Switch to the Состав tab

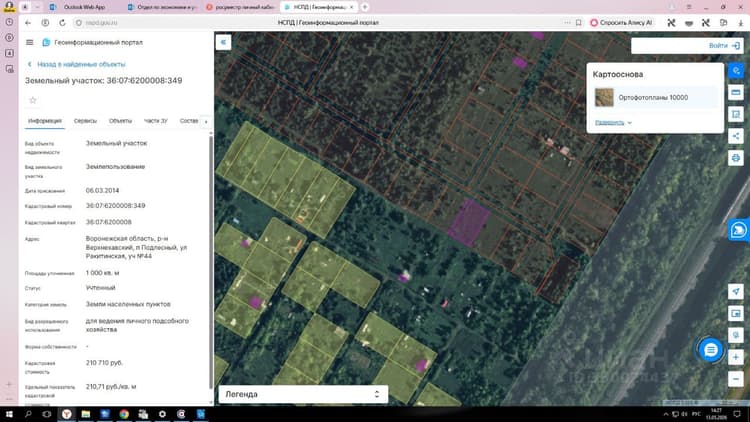click(189, 121)
